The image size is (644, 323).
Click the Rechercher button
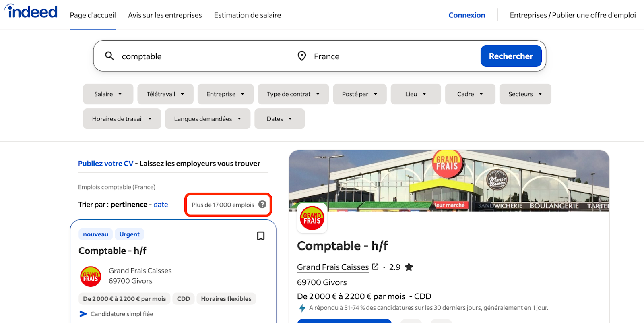point(511,56)
